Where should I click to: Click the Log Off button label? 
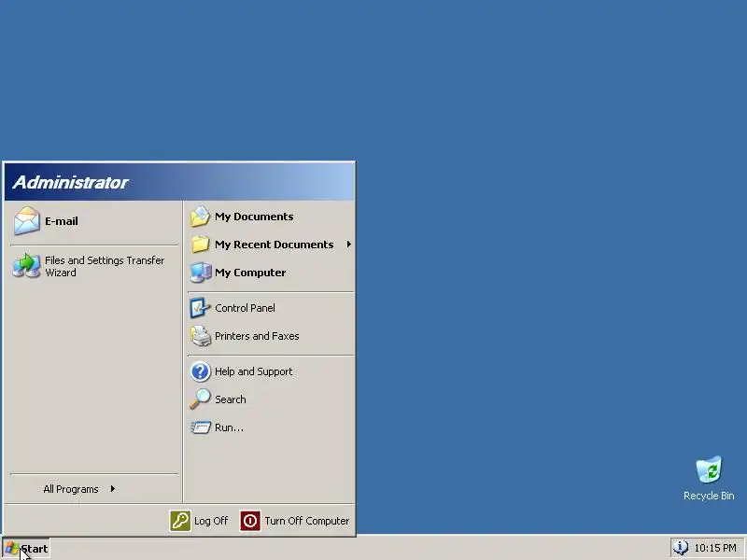(211, 521)
